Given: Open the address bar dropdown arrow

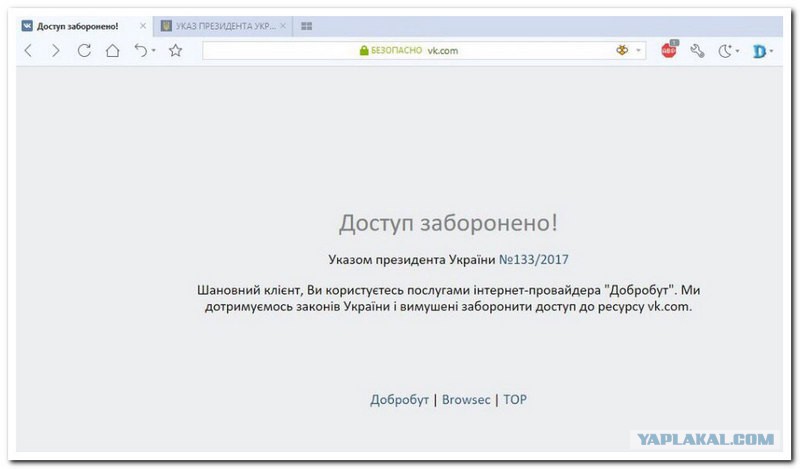Looking at the screenshot, I should [638, 51].
